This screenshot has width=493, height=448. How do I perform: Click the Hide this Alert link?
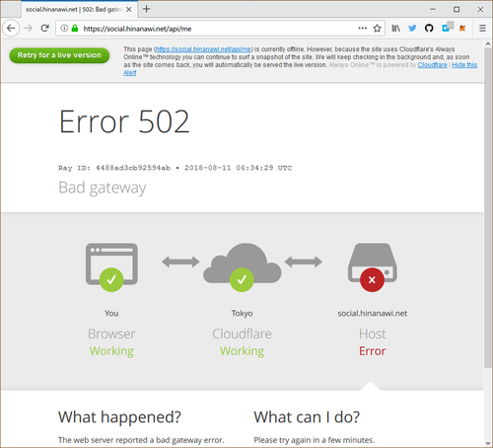click(464, 65)
